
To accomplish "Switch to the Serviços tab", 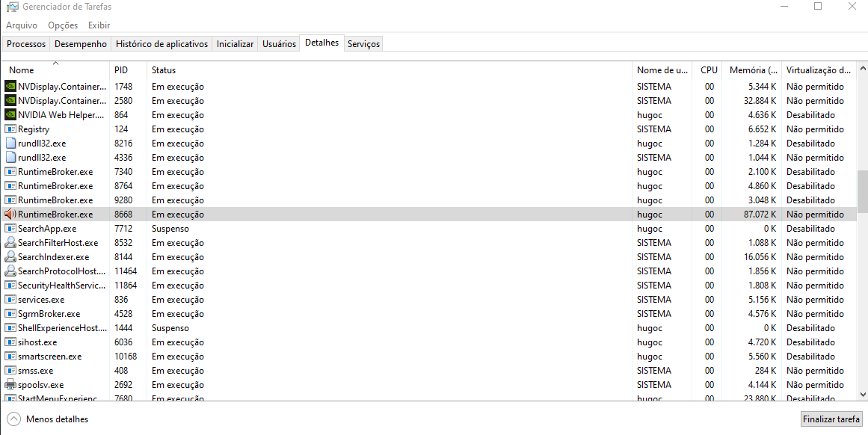I will click(x=363, y=43).
